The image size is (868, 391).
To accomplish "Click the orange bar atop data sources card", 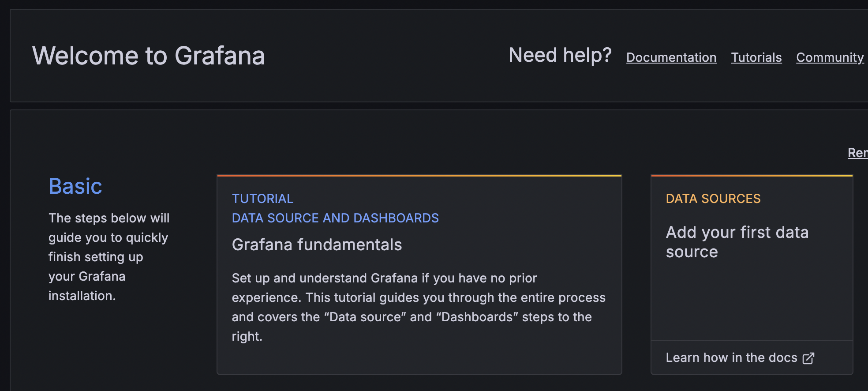I will click(752, 175).
